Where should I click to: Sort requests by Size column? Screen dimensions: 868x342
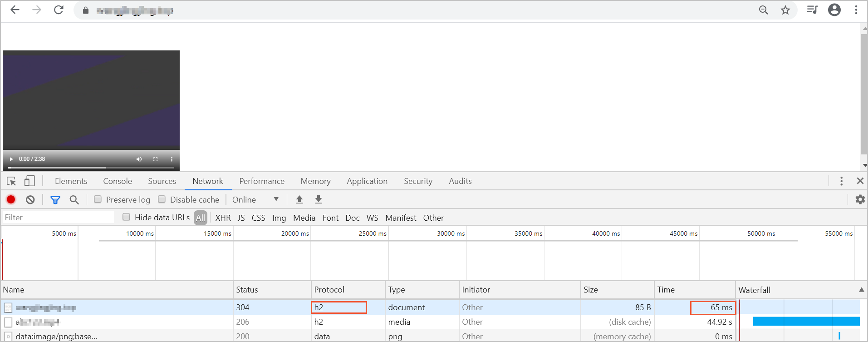point(617,290)
